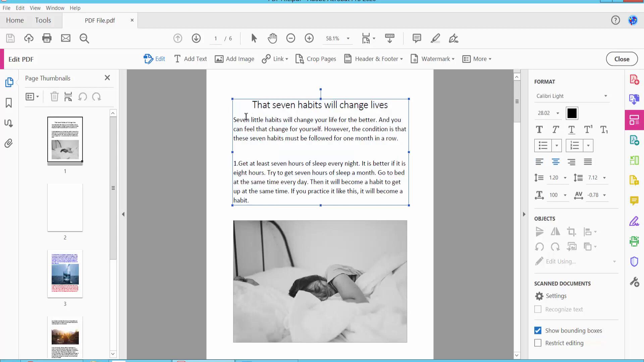Delete page using trash icon
644x362 pixels.
tap(54, 97)
